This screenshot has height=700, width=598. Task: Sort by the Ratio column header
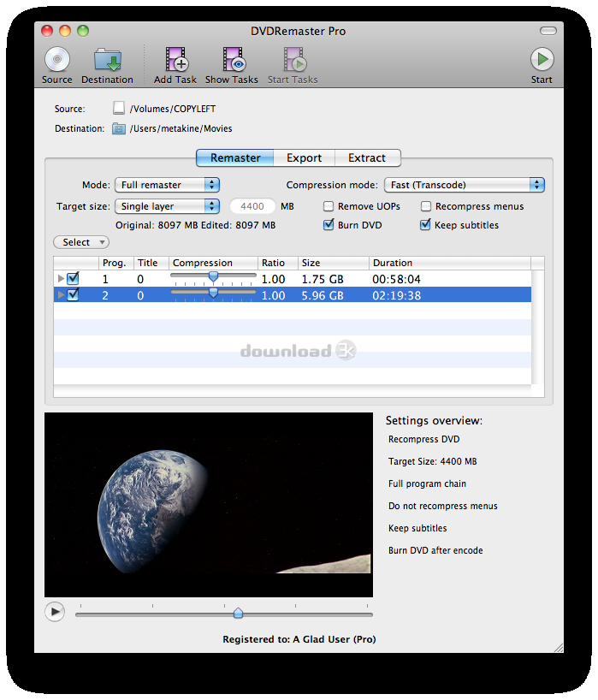277,263
